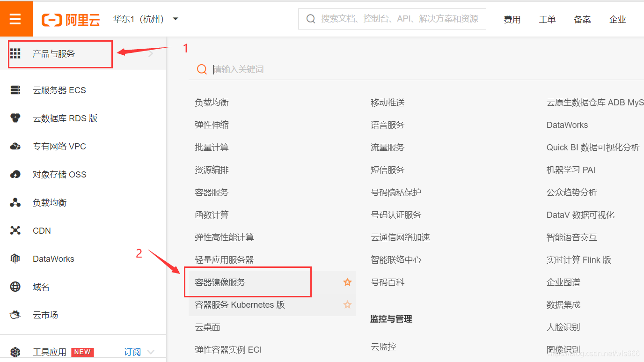Click the load balancer sidebar icon
The height and width of the screenshot is (362, 644).
tap(15, 203)
